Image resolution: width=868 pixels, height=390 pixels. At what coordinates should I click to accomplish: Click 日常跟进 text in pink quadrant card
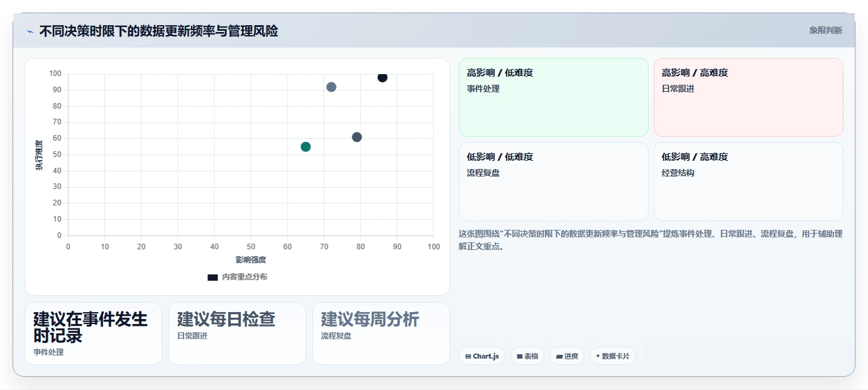678,89
